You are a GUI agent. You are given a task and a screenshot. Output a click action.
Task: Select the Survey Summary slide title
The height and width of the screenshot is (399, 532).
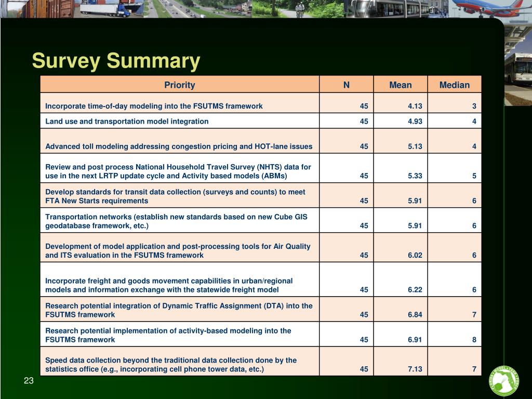tap(116, 60)
